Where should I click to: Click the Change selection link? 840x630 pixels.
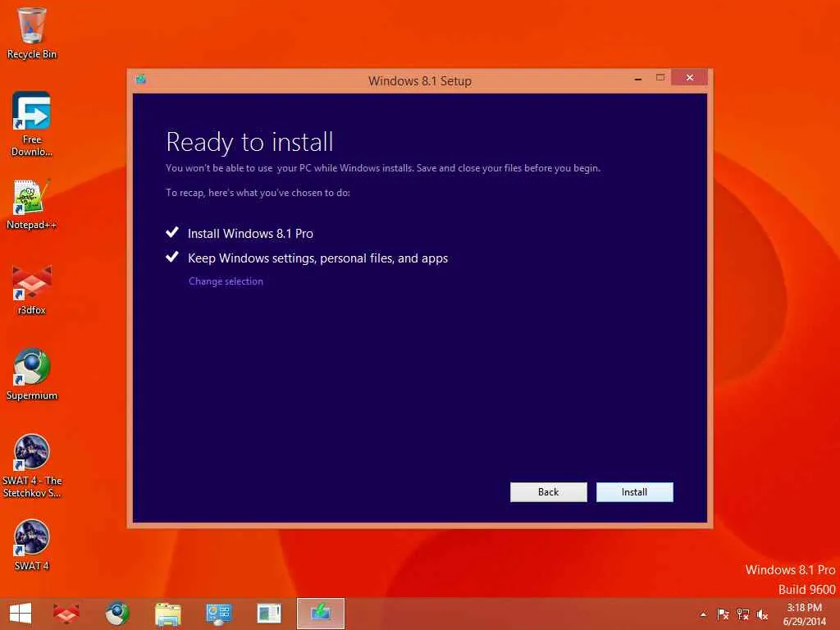(x=226, y=281)
